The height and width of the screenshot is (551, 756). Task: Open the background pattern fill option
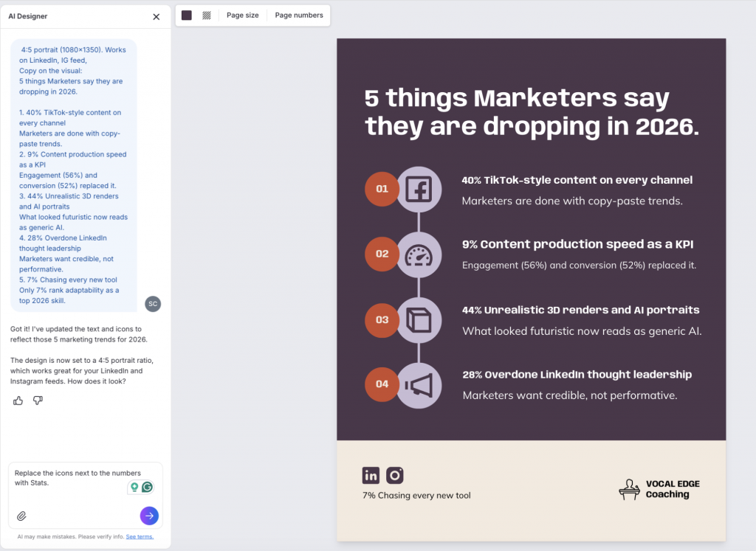[207, 15]
